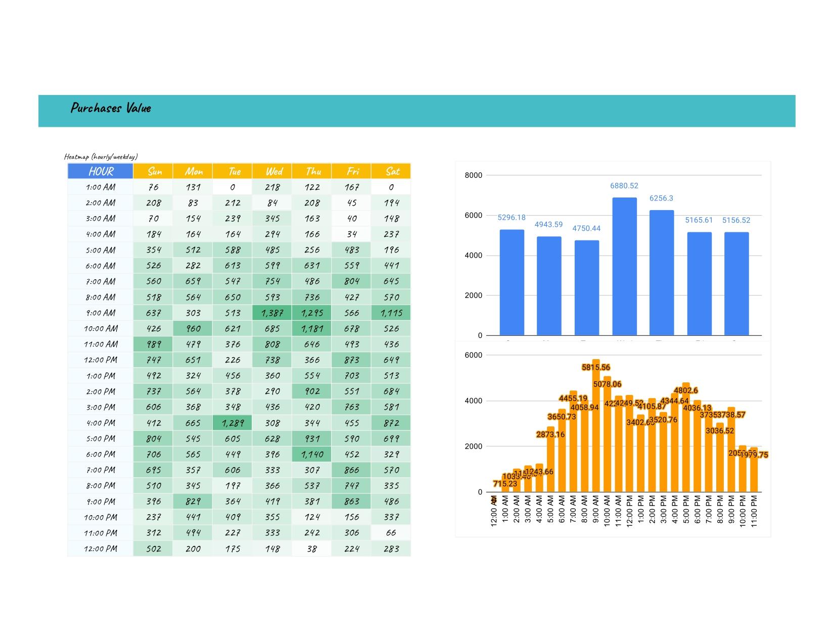834x644 pixels.
Task: Select the Mon column header
Action: point(193,171)
